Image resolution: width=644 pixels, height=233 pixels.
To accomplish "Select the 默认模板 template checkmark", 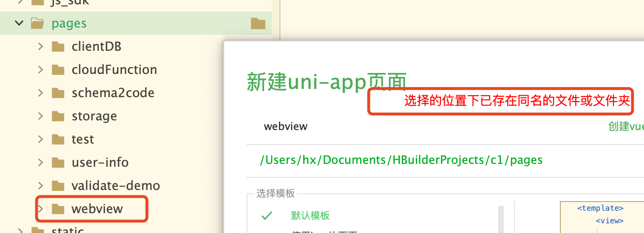I will (x=266, y=216).
